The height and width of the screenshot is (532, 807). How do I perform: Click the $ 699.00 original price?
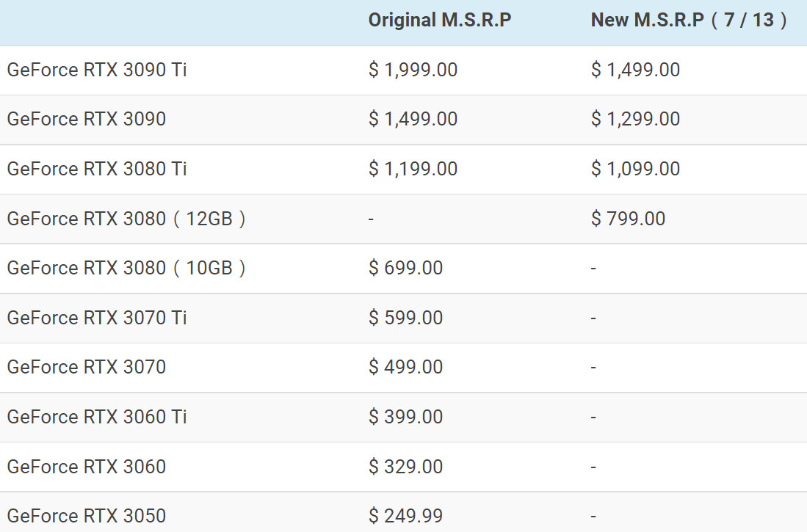pyautogui.click(x=405, y=268)
